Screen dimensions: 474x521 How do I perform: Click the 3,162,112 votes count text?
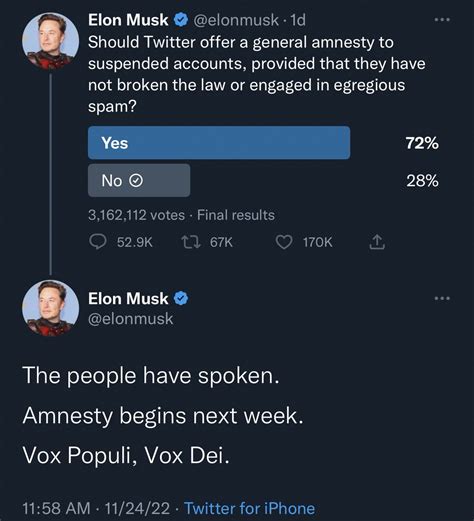[136, 215]
